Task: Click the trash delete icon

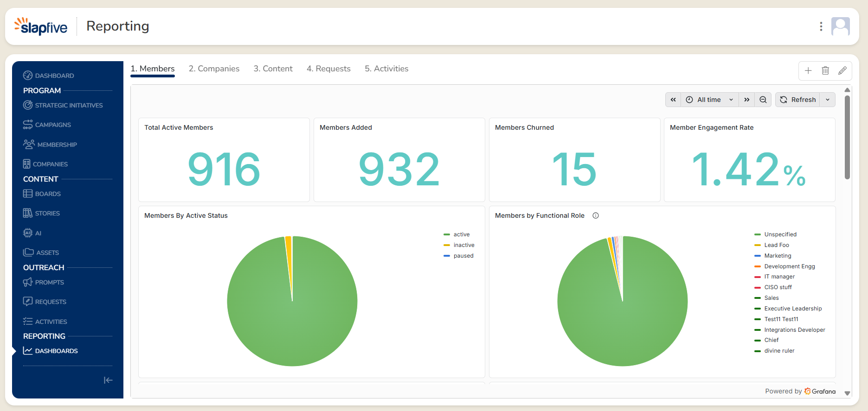Action: tap(825, 70)
